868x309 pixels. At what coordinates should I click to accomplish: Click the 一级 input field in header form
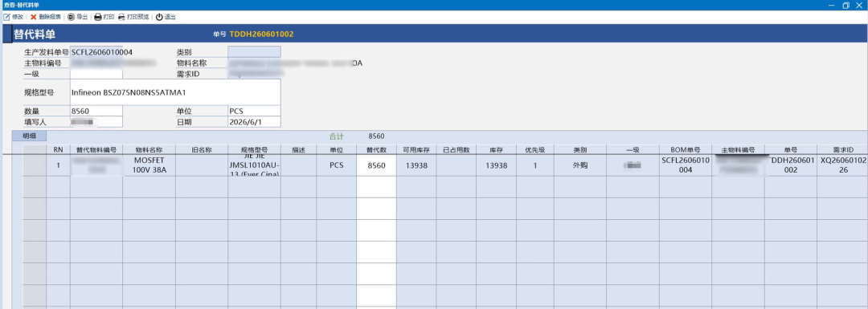tap(96, 74)
